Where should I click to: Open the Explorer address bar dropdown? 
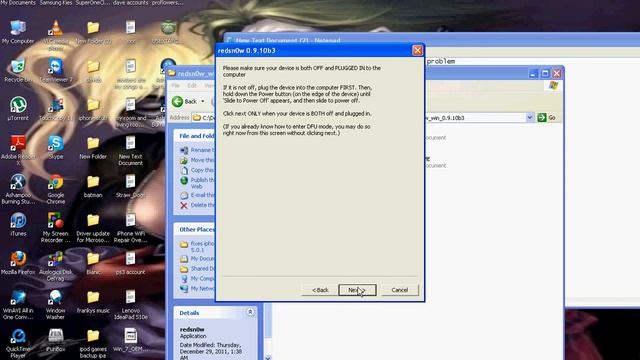click(x=529, y=118)
